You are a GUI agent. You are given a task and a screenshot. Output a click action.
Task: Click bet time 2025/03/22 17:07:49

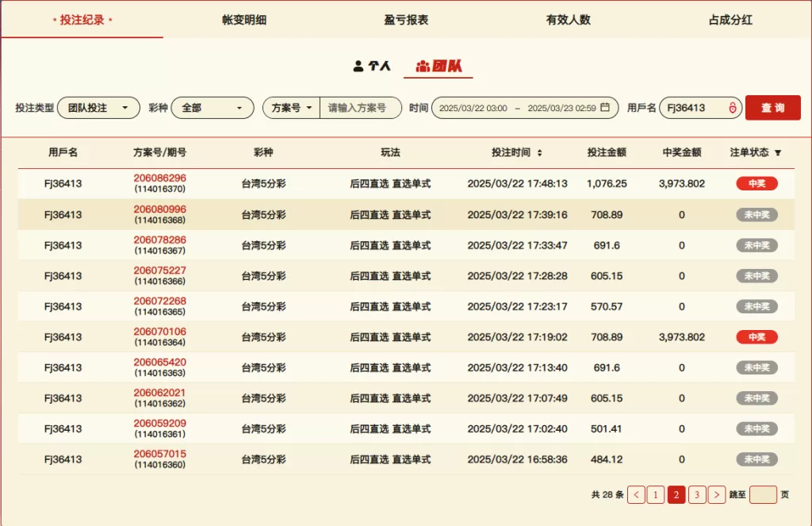pos(517,398)
